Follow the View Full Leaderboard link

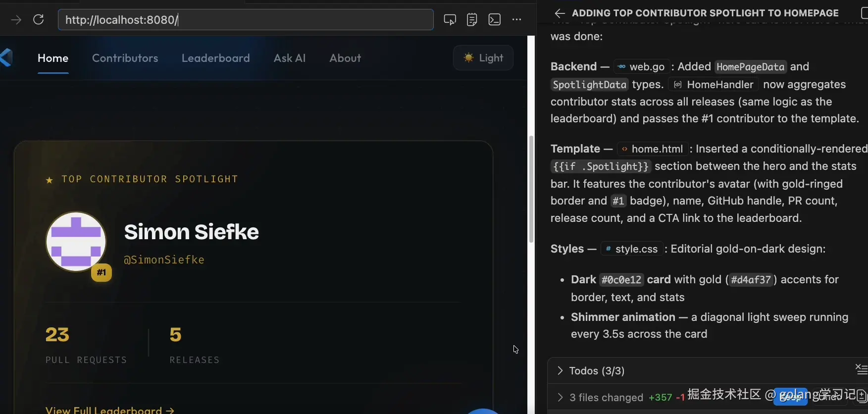coord(110,410)
